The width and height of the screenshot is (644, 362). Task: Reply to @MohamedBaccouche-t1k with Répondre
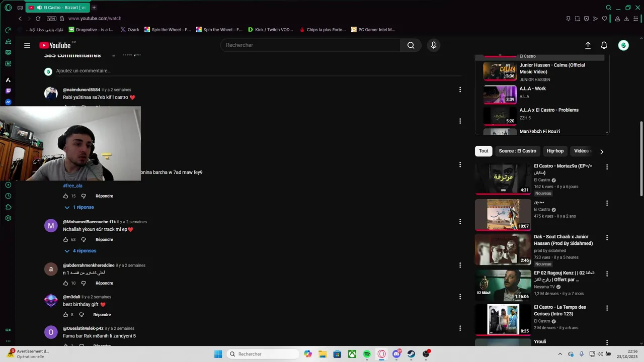(x=104, y=240)
